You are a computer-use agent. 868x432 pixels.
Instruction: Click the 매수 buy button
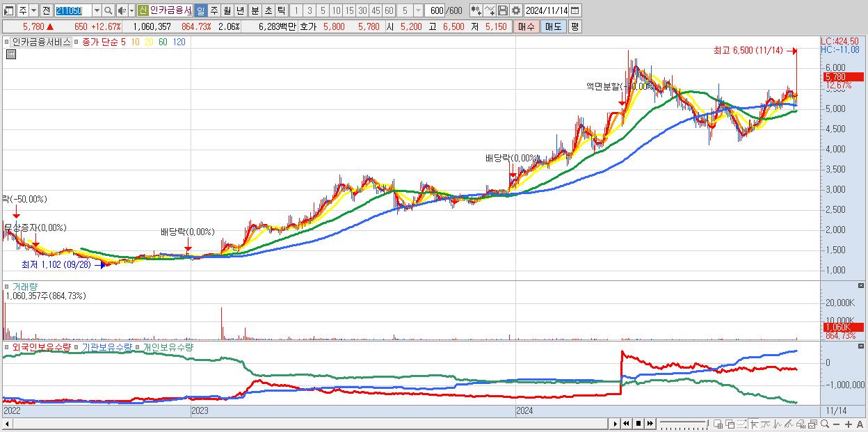[526, 26]
